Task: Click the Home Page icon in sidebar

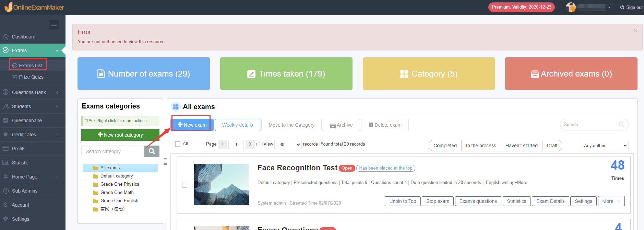Action: (5, 177)
